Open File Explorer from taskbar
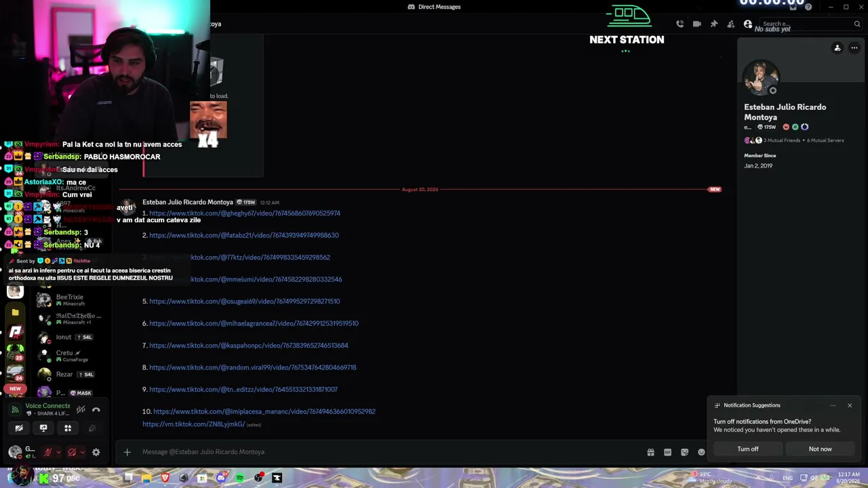This screenshot has height=488, width=868. [146, 478]
